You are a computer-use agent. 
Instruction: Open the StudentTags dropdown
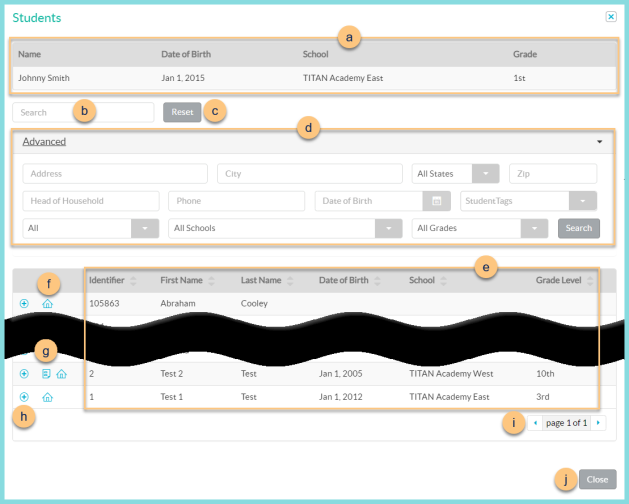click(582, 201)
